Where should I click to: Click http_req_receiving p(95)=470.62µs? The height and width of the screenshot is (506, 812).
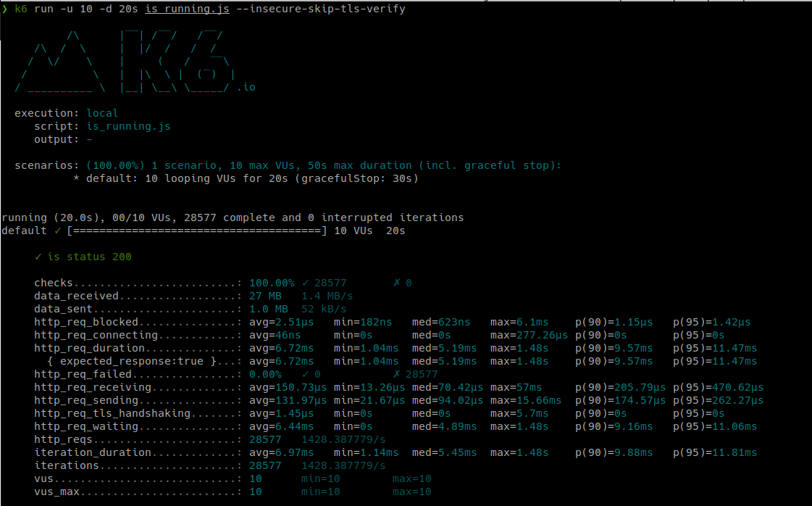coord(718,387)
